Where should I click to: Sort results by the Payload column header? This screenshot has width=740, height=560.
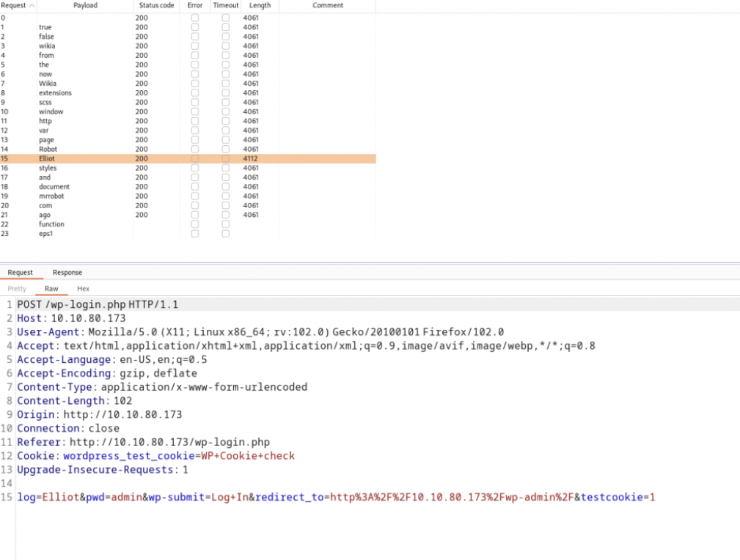pos(85,5)
